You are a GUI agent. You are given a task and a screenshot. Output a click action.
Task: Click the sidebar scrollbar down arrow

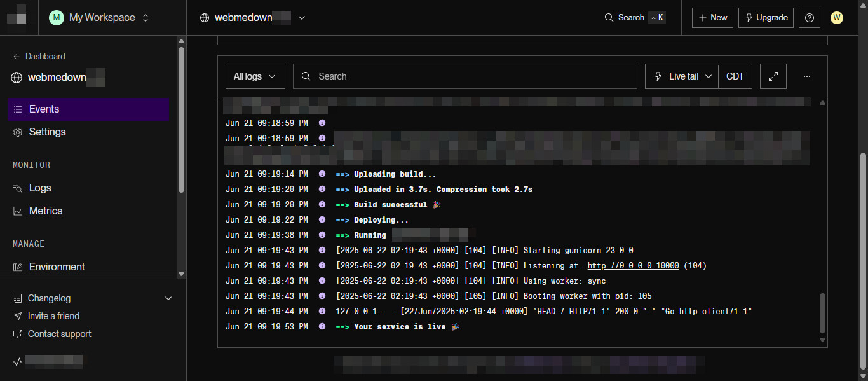point(181,274)
